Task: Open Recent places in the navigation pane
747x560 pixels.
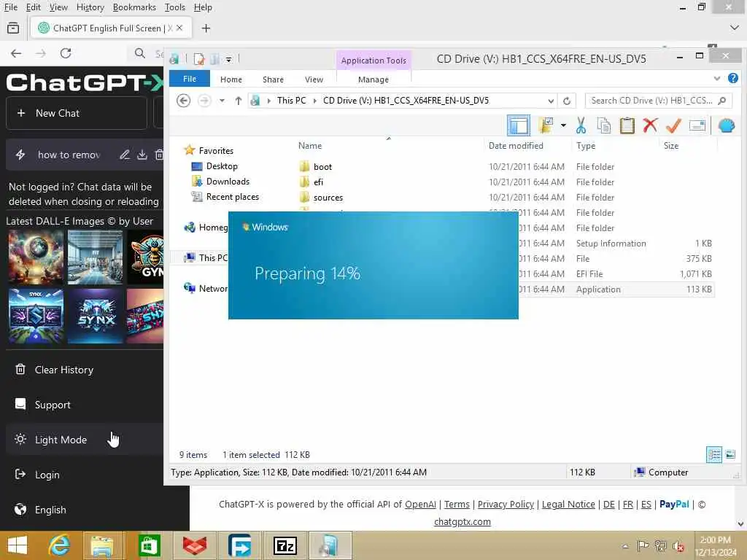Action: coord(233,197)
